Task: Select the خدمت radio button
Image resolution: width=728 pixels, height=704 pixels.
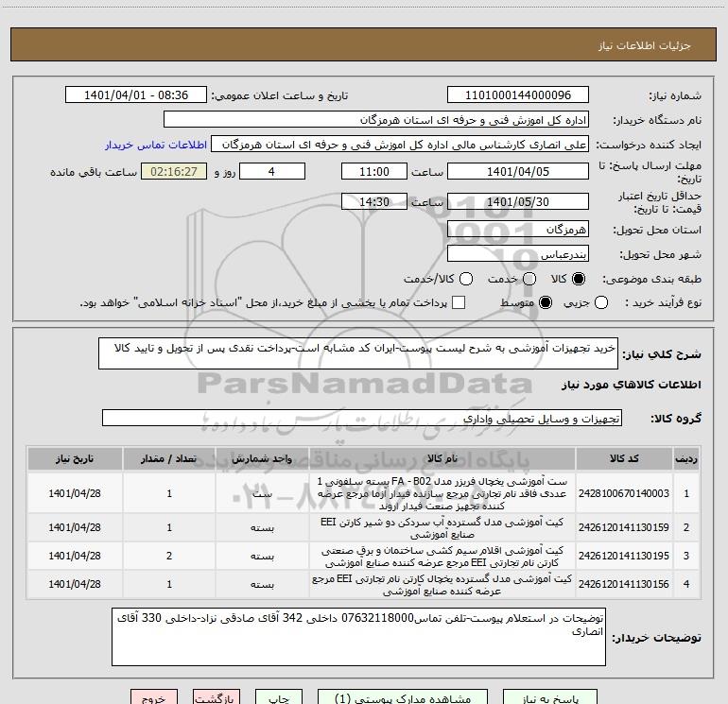Action: pyautogui.click(x=529, y=279)
